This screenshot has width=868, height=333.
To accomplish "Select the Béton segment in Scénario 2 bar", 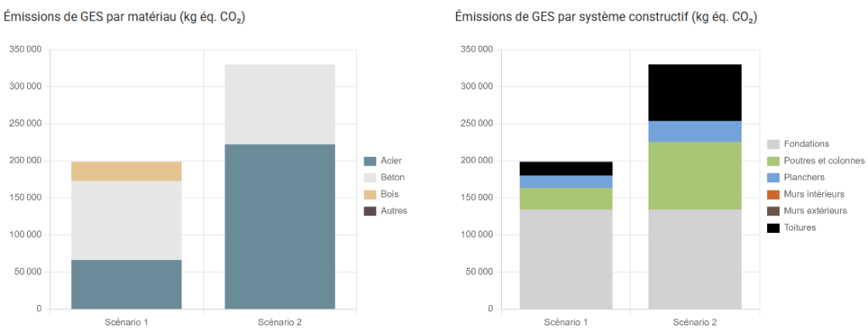I will coord(280,104).
